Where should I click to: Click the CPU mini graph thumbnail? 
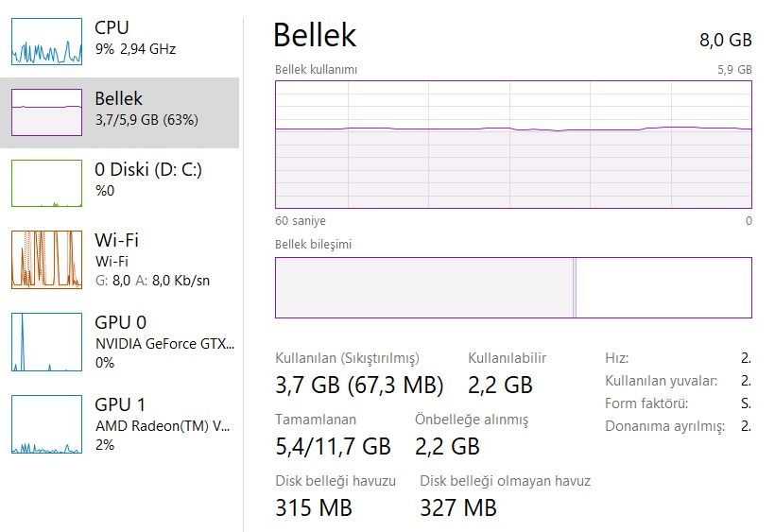click(46, 41)
